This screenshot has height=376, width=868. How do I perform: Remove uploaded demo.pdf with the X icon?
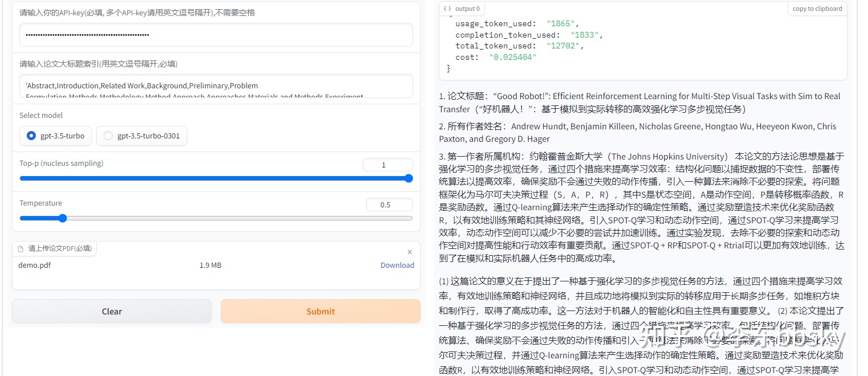(410, 252)
